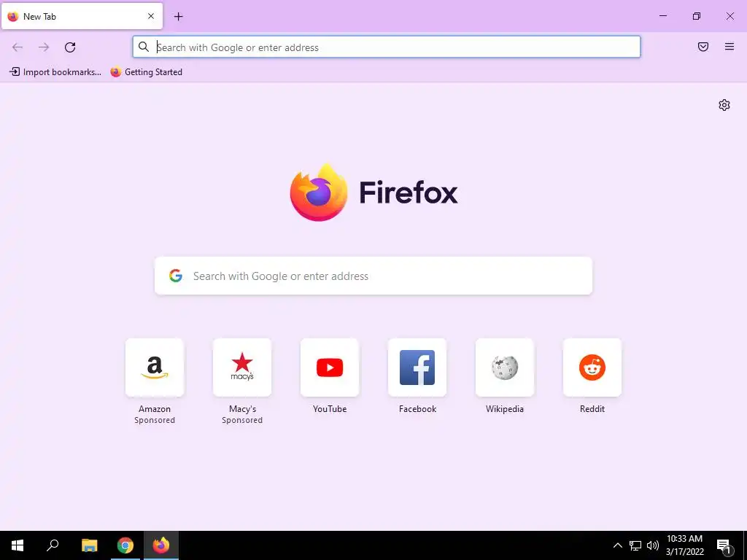This screenshot has height=560, width=747.
Task: Open the Firefox application menu
Action: 729,47
